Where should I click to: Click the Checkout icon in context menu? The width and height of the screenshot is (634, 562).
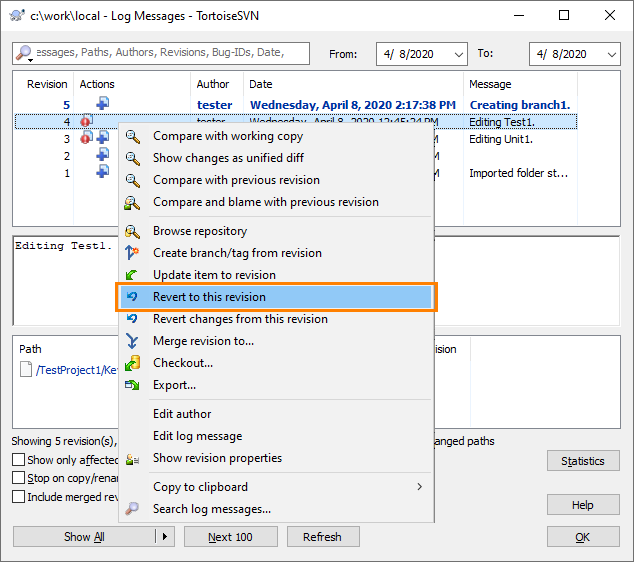pos(133,363)
